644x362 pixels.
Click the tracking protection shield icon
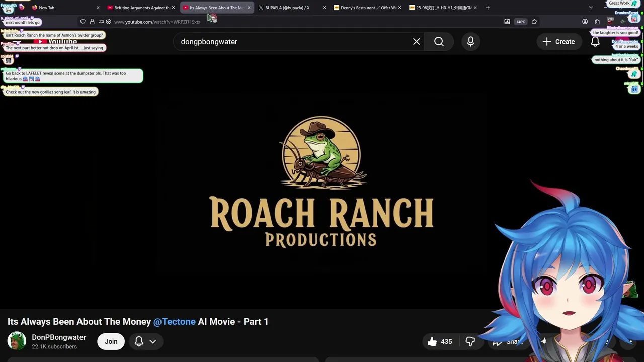83,22
